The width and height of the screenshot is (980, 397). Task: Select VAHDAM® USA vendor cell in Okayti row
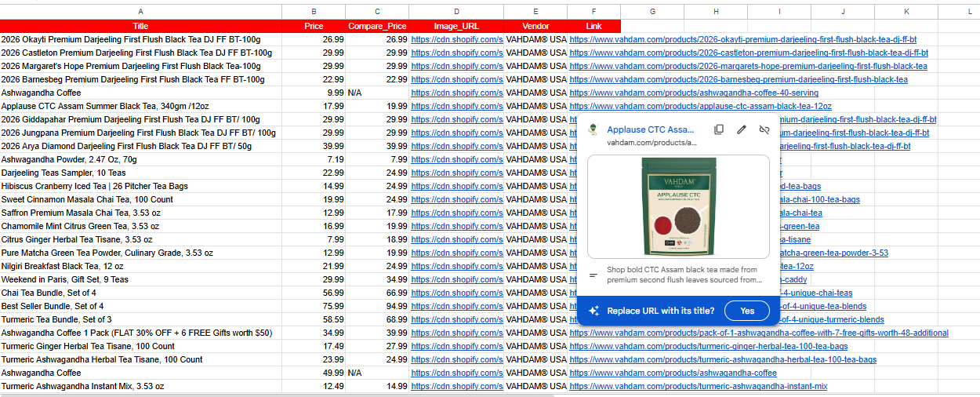pos(535,39)
